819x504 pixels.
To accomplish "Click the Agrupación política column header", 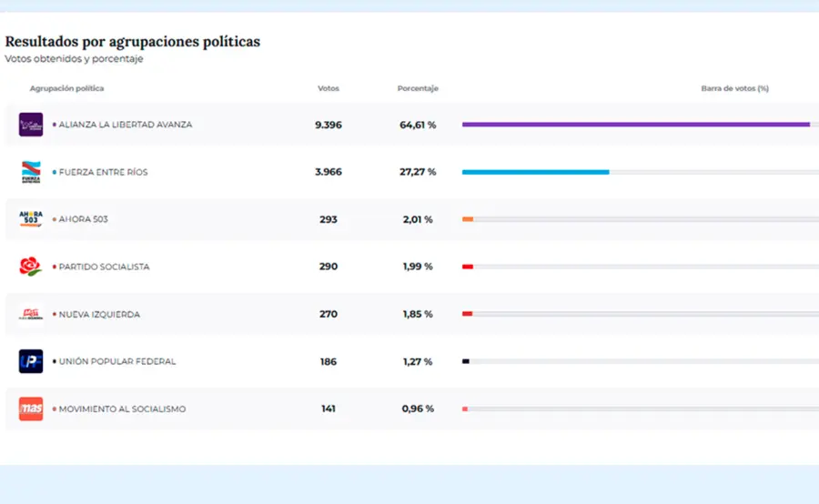I will click(67, 88).
